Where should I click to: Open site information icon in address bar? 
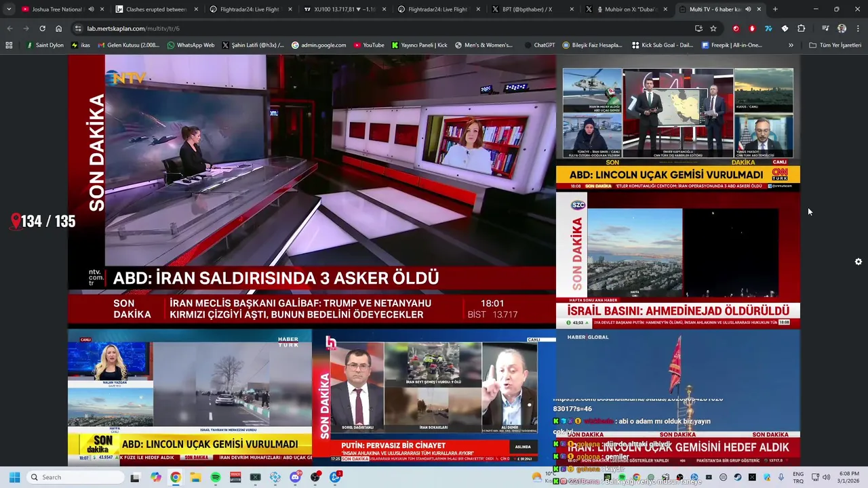[x=78, y=28]
